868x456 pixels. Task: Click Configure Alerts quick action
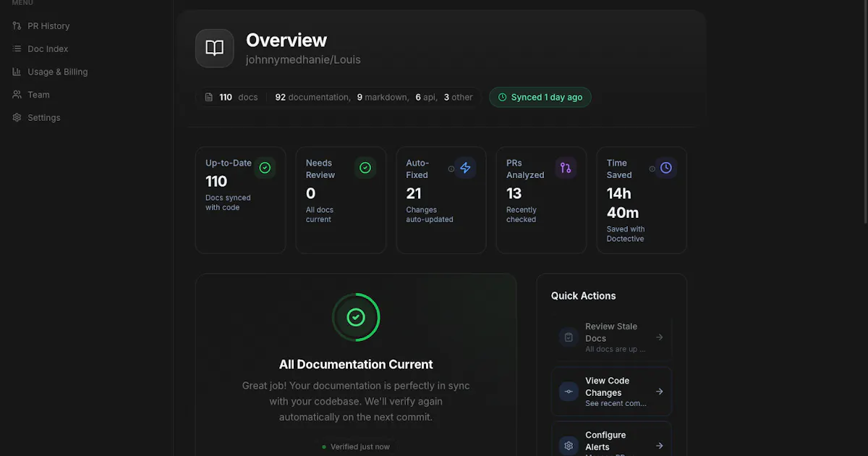point(612,439)
